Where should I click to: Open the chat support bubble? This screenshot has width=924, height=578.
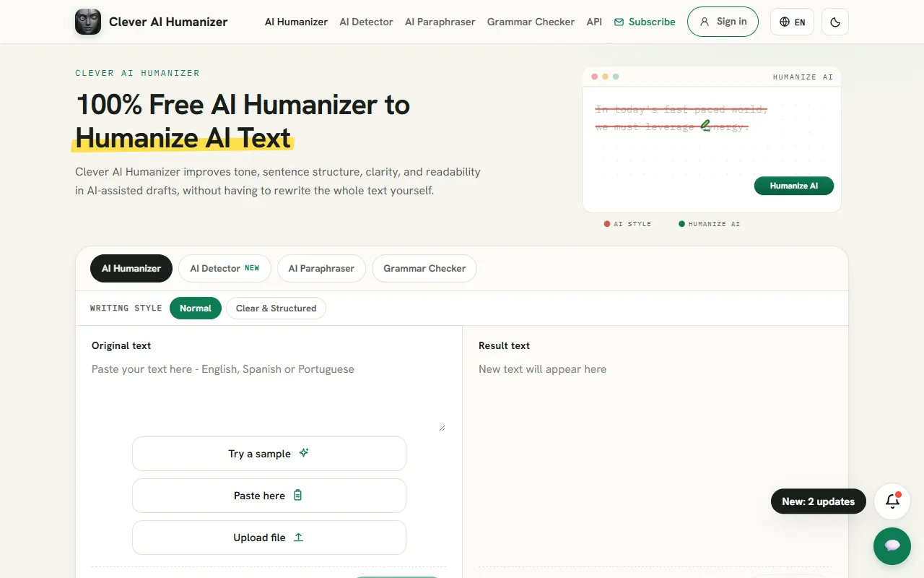[x=892, y=545]
